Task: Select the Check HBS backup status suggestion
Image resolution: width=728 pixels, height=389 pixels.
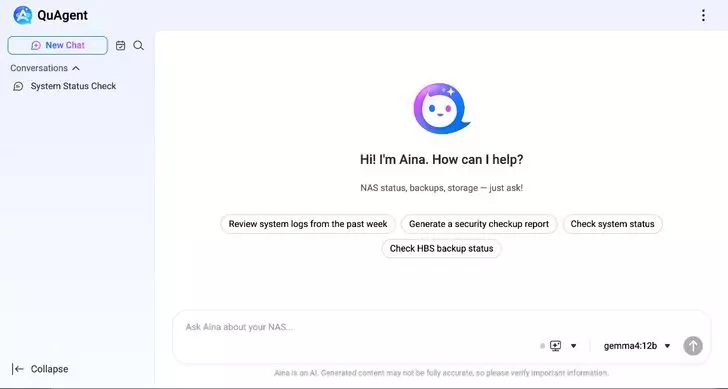Action: tap(442, 249)
